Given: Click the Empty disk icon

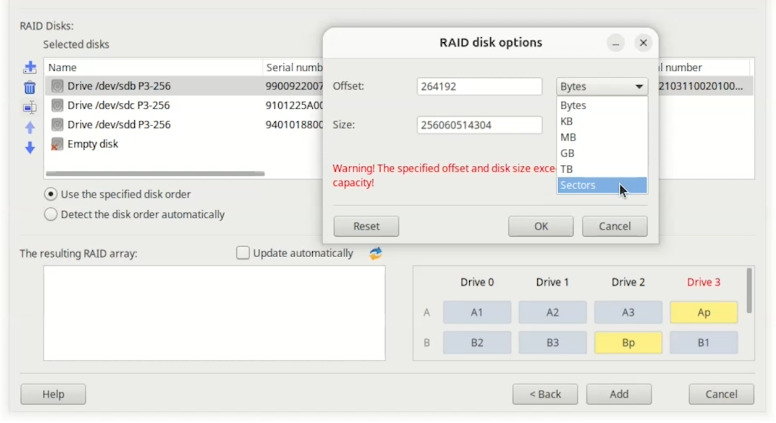Looking at the screenshot, I should tap(57, 144).
